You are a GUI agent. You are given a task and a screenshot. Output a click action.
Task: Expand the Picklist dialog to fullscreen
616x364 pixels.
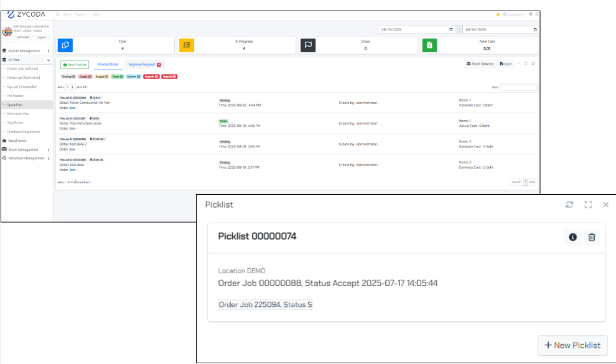(588, 205)
